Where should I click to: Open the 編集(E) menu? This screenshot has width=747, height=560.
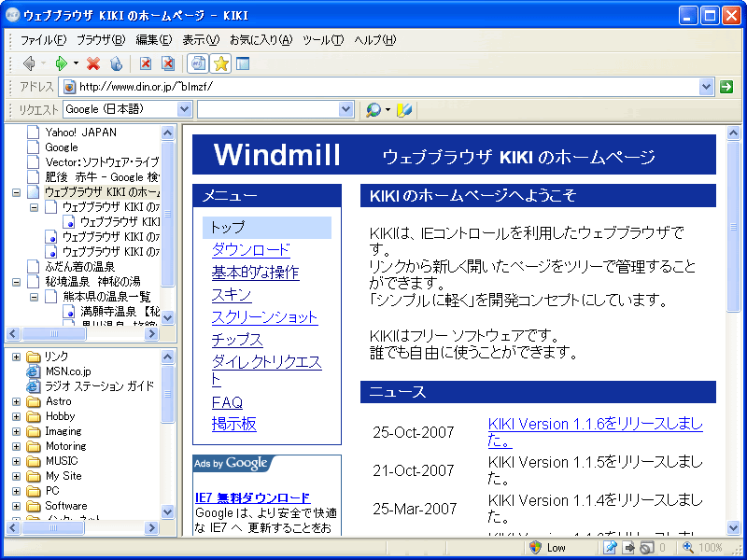[x=154, y=40]
